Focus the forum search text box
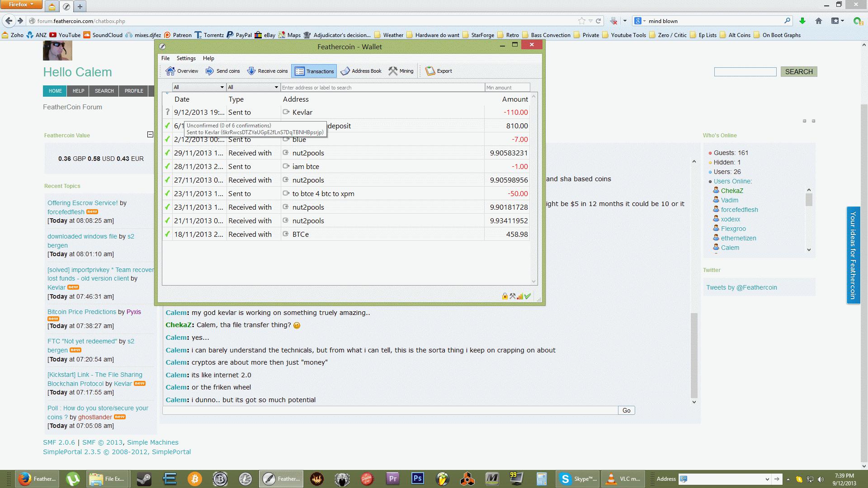This screenshot has width=868, height=488. 745,71
